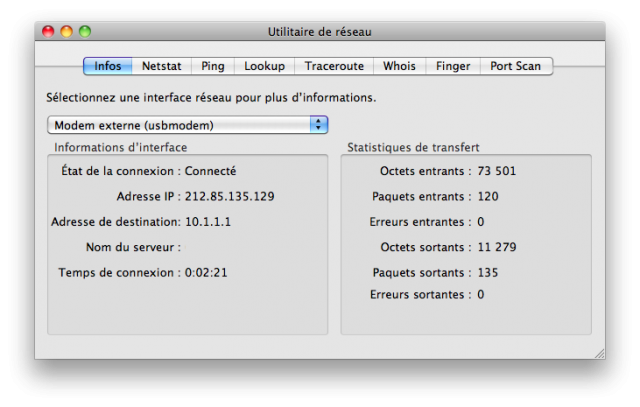Viewport: 640px width, 407px height.
Task: Click the green zoom window button
Action: (x=85, y=31)
